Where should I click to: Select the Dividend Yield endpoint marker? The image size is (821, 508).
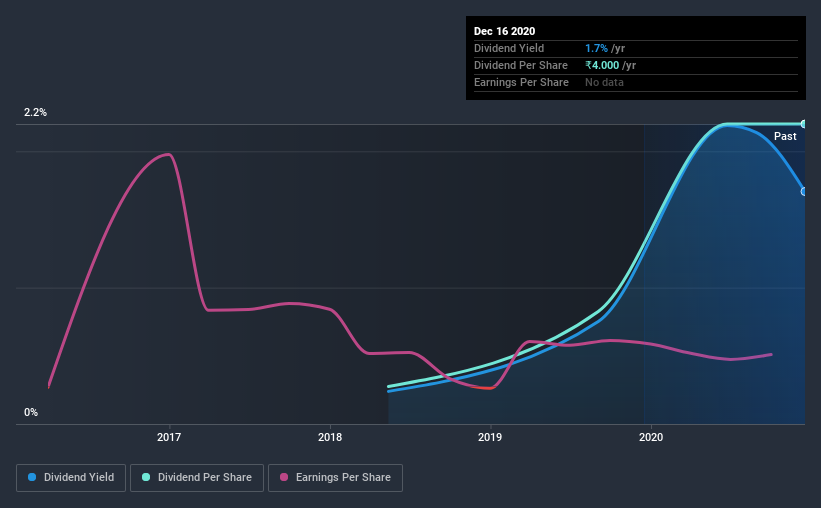coord(803,192)
